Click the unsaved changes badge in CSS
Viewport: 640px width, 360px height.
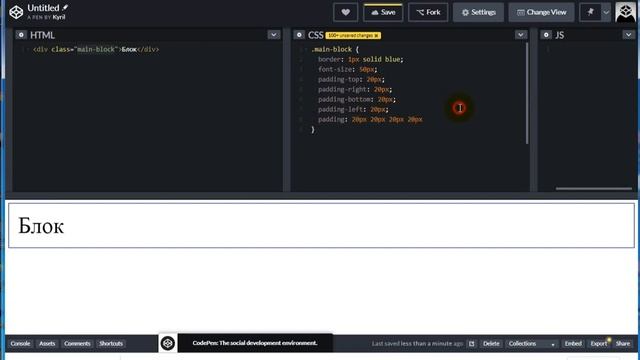coord(353,36)
